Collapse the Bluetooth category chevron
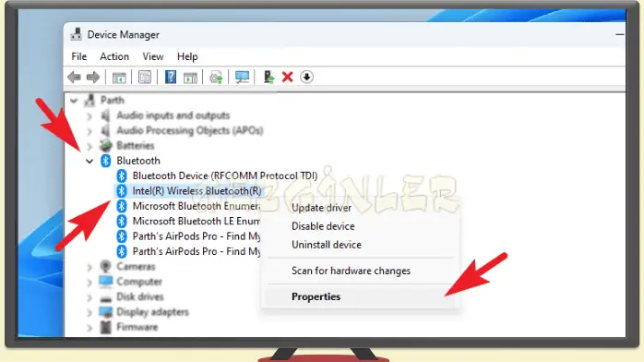This screenshot has width=644, height=362. [x=89, y=161]
